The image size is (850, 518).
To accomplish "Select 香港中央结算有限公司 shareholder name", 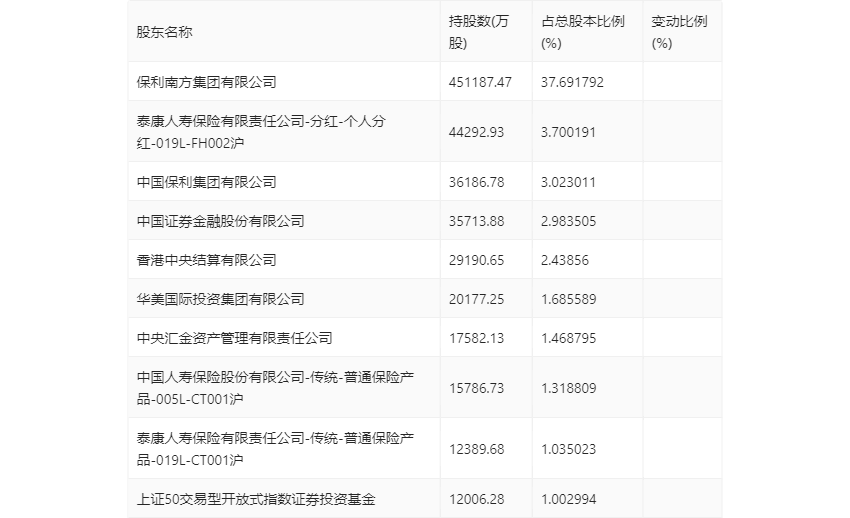I will (207, 260).
